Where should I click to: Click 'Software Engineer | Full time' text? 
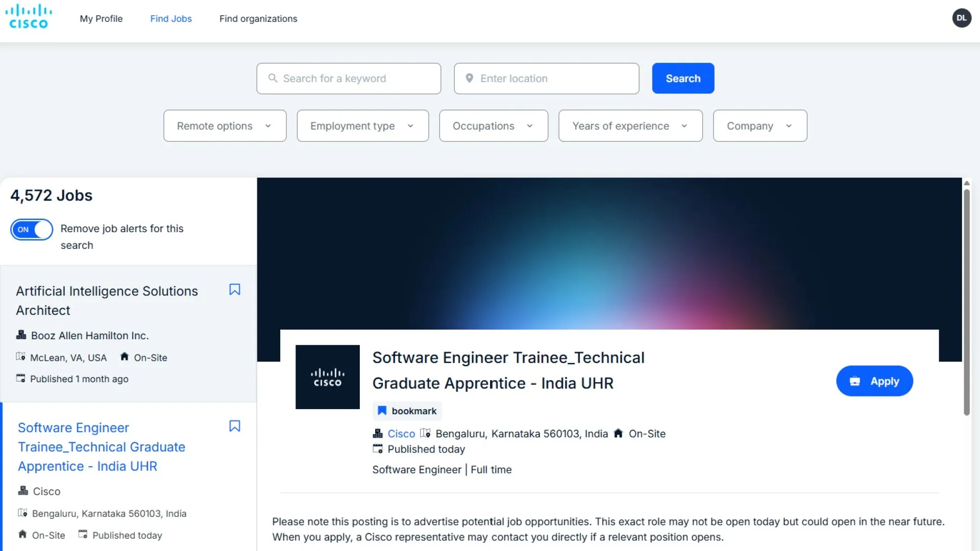point(442,469)
